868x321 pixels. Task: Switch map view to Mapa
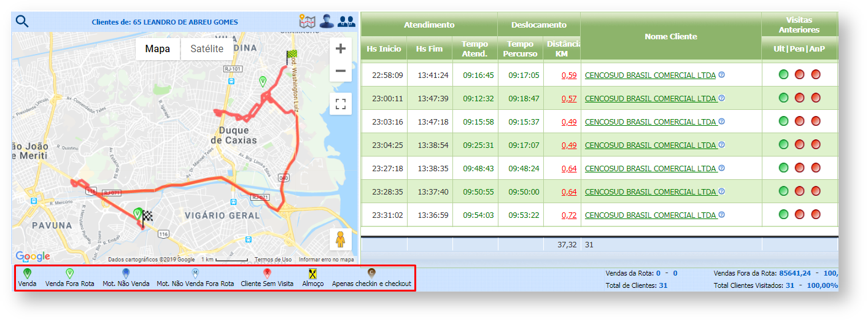coord(158,49)
